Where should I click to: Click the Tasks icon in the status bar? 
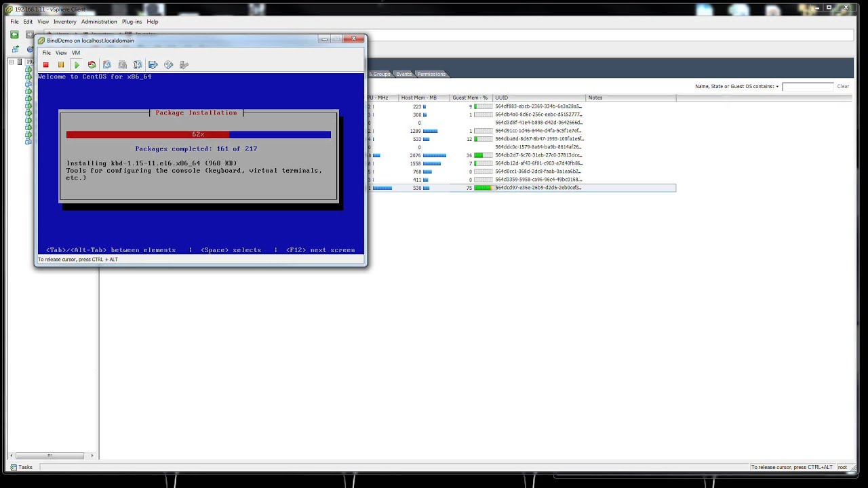(13, 467)
